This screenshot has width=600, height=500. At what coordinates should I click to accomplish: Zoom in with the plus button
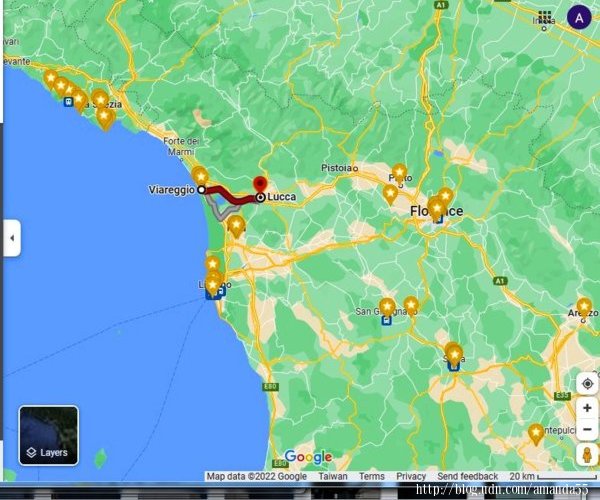[587, 408]
